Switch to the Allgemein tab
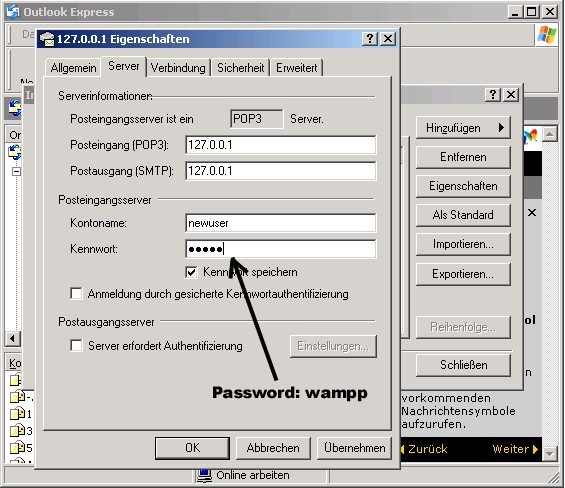565x488 pixels. (x=73, y=68)
